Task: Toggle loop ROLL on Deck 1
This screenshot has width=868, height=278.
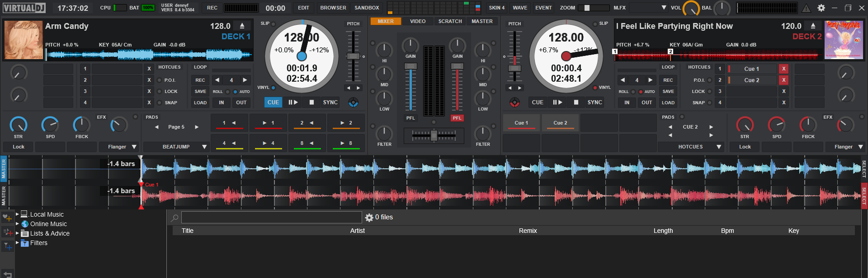Action: click(x=227, y=92)
